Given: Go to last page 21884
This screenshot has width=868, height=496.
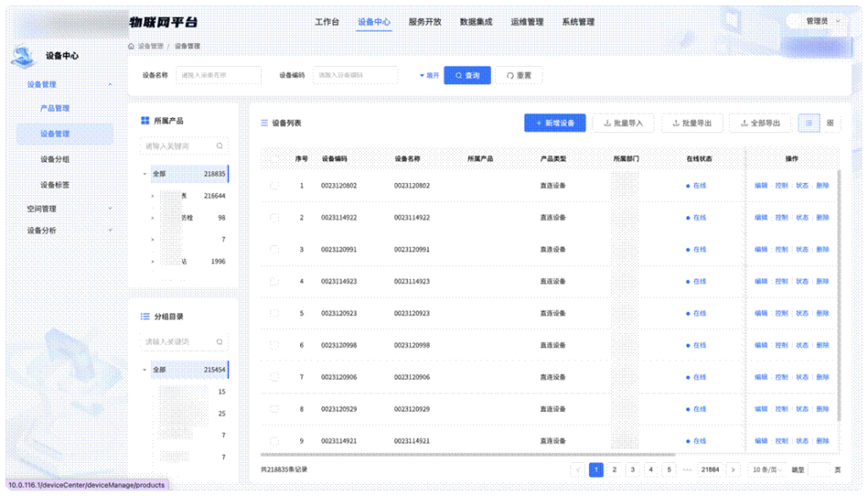Looking at the screenshot, I should point(710,470).
